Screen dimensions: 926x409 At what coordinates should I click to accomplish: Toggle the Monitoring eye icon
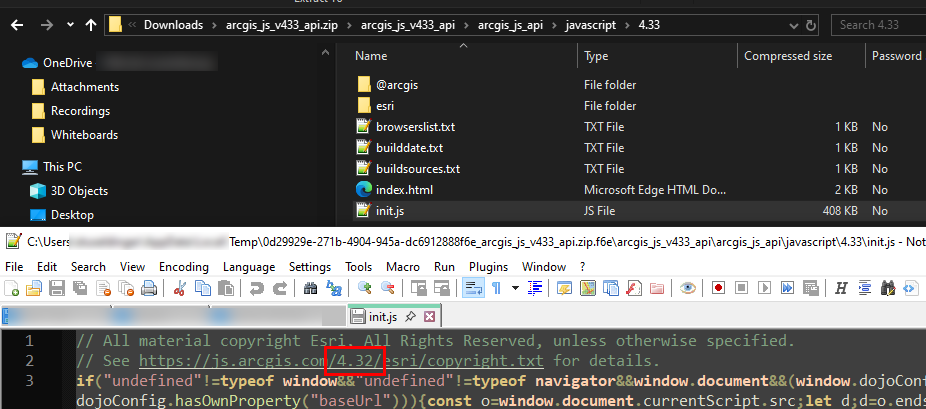pos(687,288)
